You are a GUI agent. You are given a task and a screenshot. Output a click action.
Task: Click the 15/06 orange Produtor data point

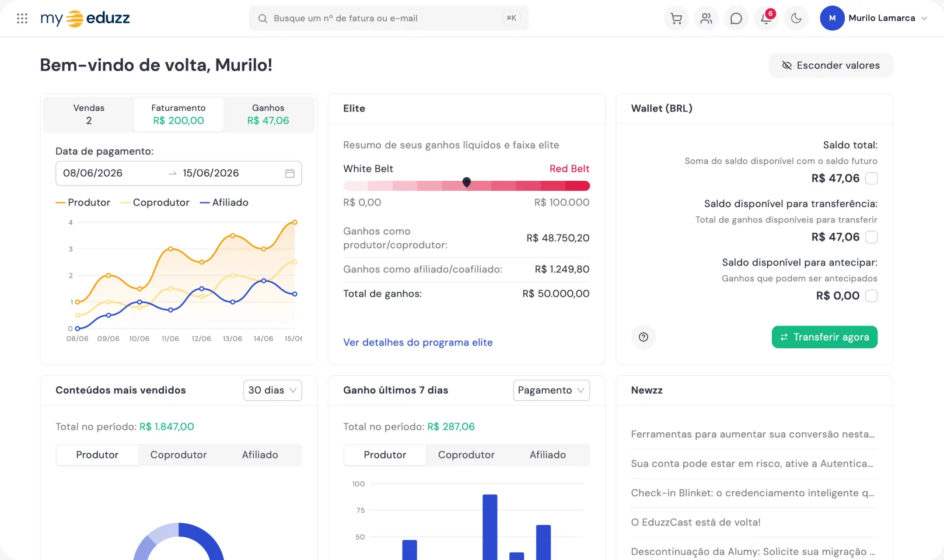(295, 222)
